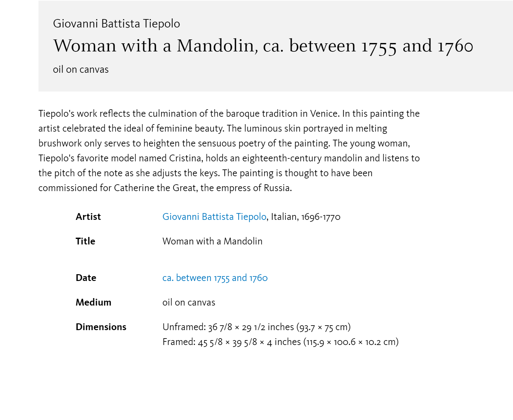Open the 'ca. between 1755 and 1760' date link
Image resolution: width=513 pixels, height=420 pixels.
coord(215,278)
